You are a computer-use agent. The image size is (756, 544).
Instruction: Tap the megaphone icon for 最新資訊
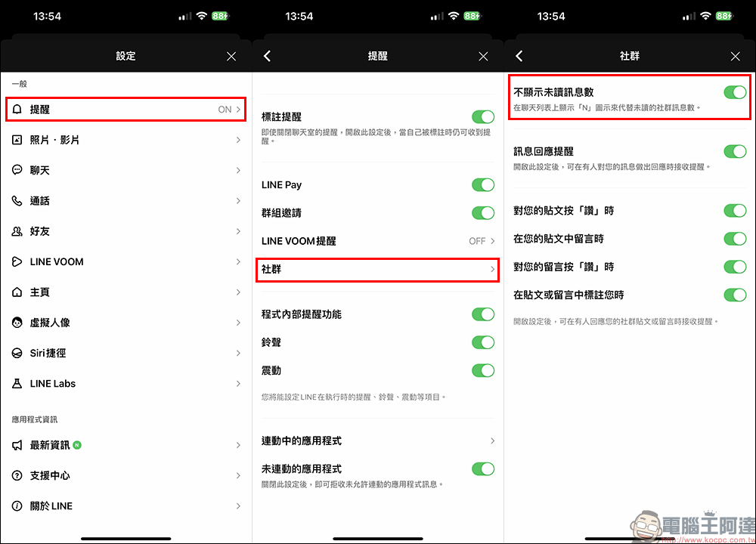click(x=17, y=445)
